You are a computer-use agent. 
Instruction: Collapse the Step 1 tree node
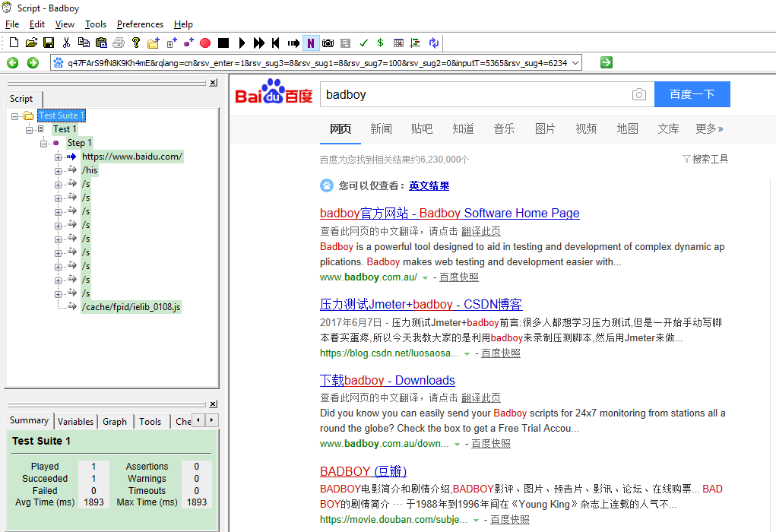[x=43, y=144]
